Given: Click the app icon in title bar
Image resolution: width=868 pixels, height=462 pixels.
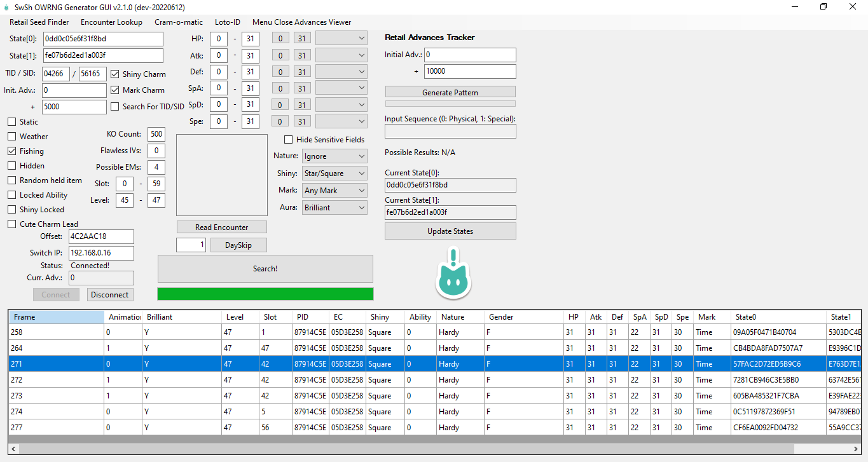Looking at the screenshot, I should [x=6, y=7].
